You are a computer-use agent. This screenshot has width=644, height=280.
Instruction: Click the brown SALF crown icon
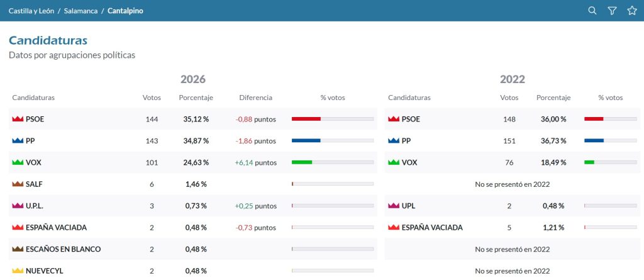[18, 184]
